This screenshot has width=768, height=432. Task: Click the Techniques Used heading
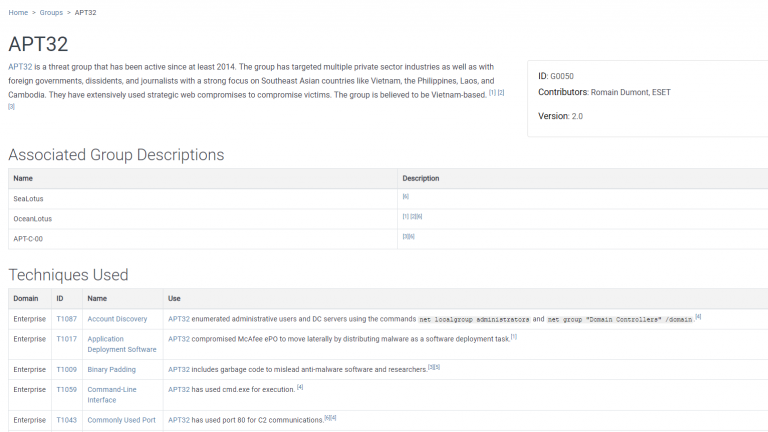[68, 275]
